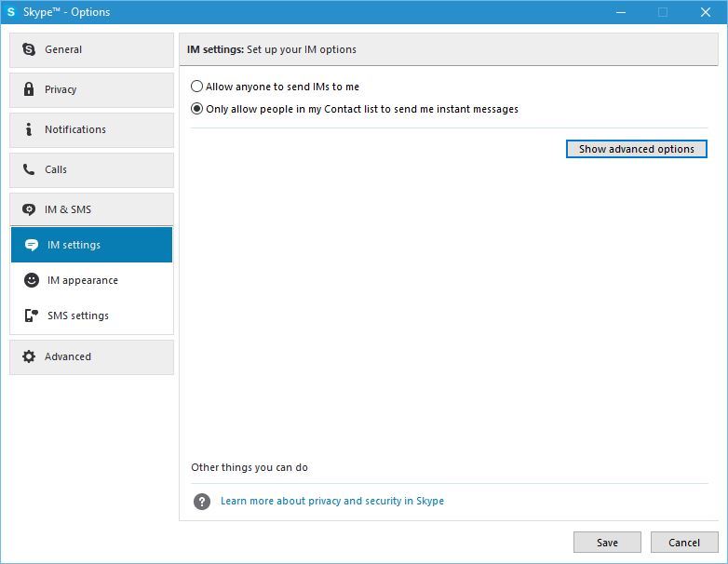The height and width of the screenshot is (564, 728).
Task: Expand the Advanced settings category
Action: pos(92,357)
